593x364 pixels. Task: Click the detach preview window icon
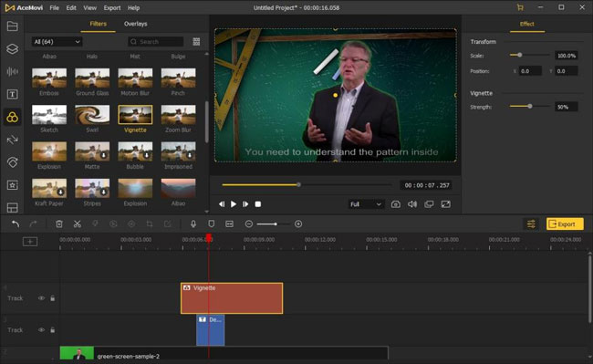(429, 204)
